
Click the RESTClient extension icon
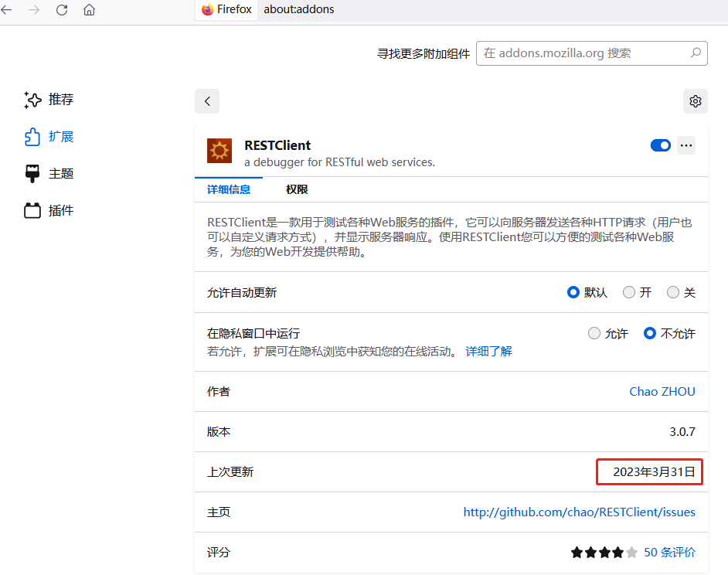tap(219, 151)
